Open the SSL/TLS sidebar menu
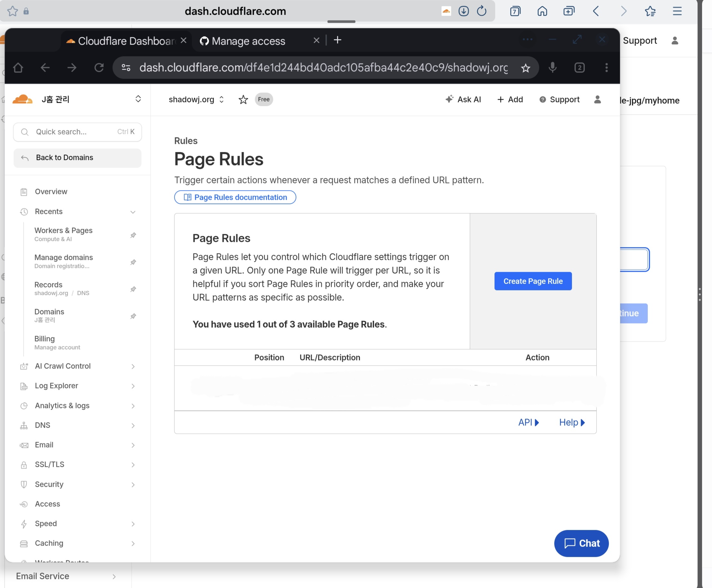The width and height of the screenshot is (712, 588). 49,464
